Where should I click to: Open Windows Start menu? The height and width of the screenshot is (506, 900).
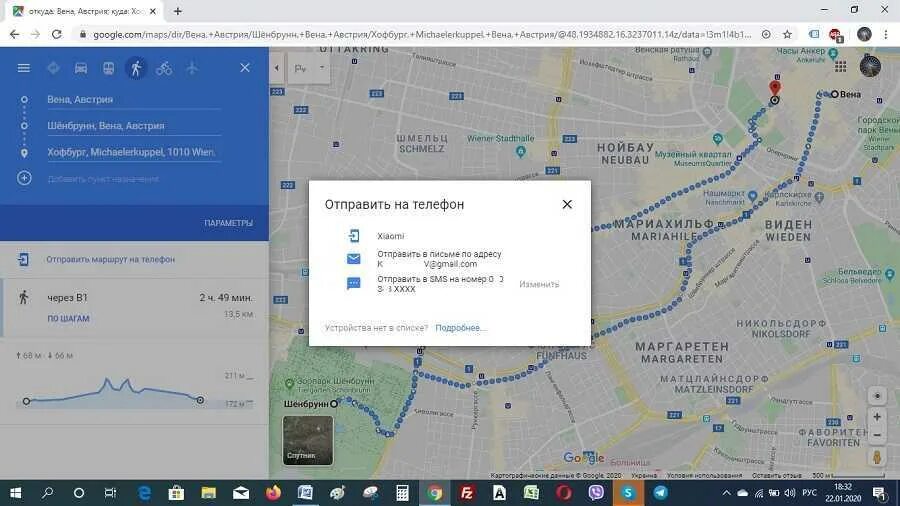15,493
